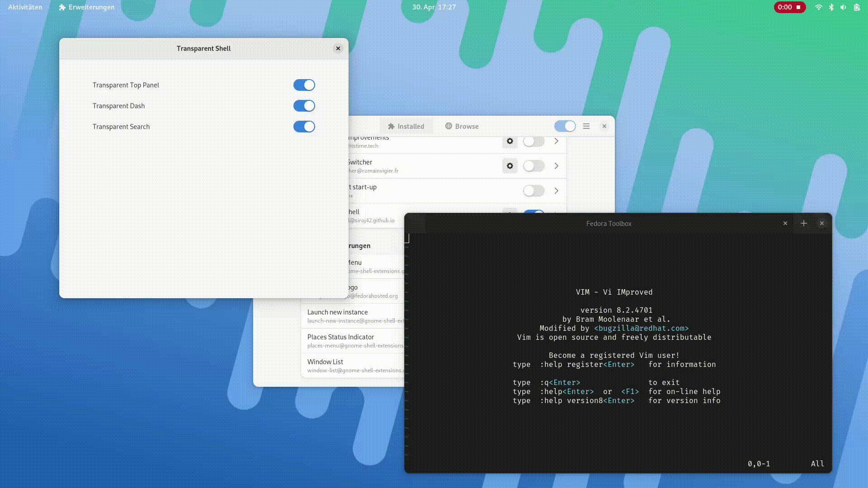Image resolution: width=868 pixels, height=488 pixels.
Task: Turn off Transparent Search switch
Action: pos(304,127)
